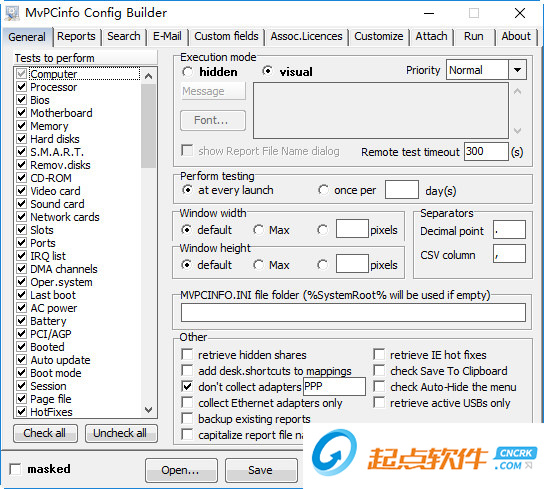
Task: Click inside the message text area
Action: [x=381, y=110]
